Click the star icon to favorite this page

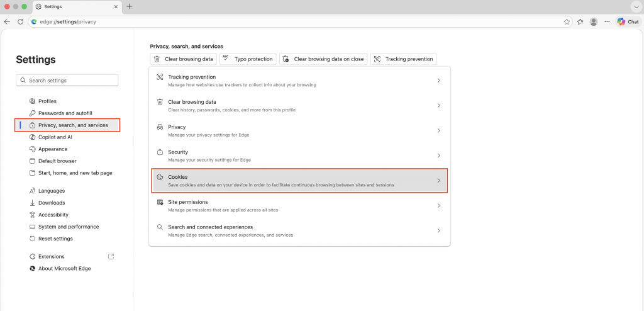point(567,22)
